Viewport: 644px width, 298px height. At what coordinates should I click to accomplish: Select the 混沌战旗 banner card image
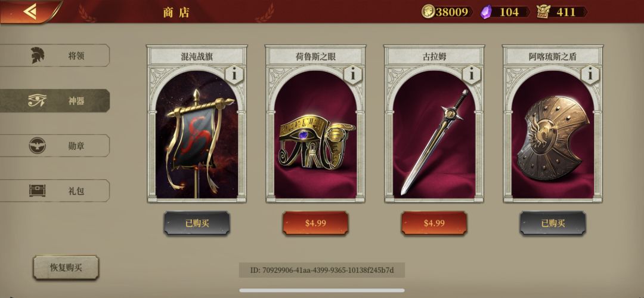(197, 134)
